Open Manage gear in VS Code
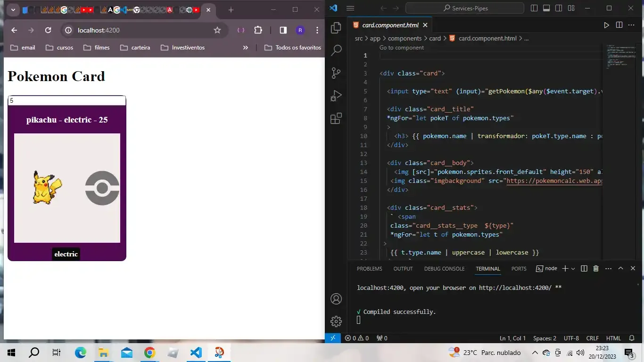 tap(336, 321)
